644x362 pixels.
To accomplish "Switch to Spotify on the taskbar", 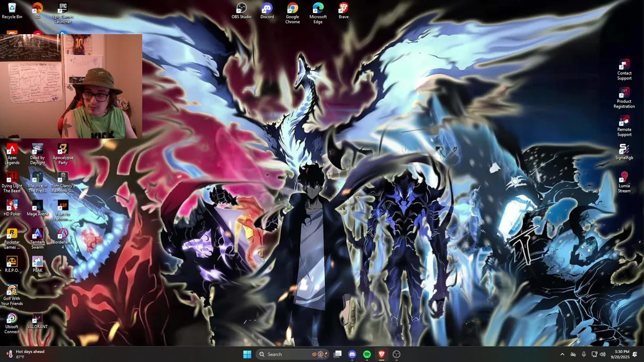I will (367, 354).
